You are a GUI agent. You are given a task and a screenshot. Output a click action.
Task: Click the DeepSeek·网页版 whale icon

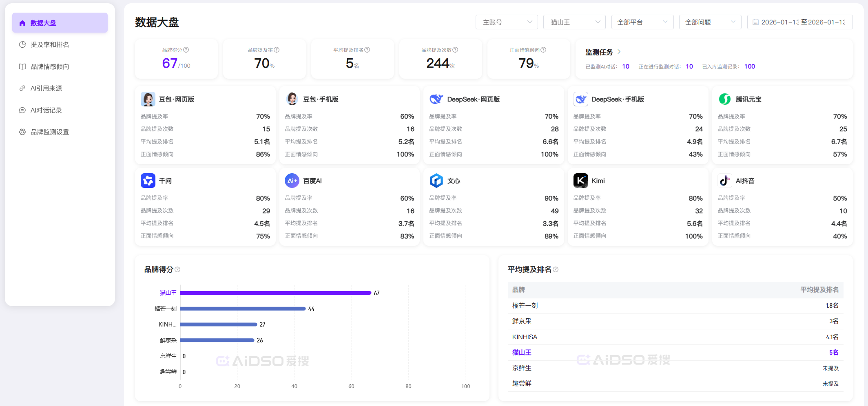[x=436, y=99]
